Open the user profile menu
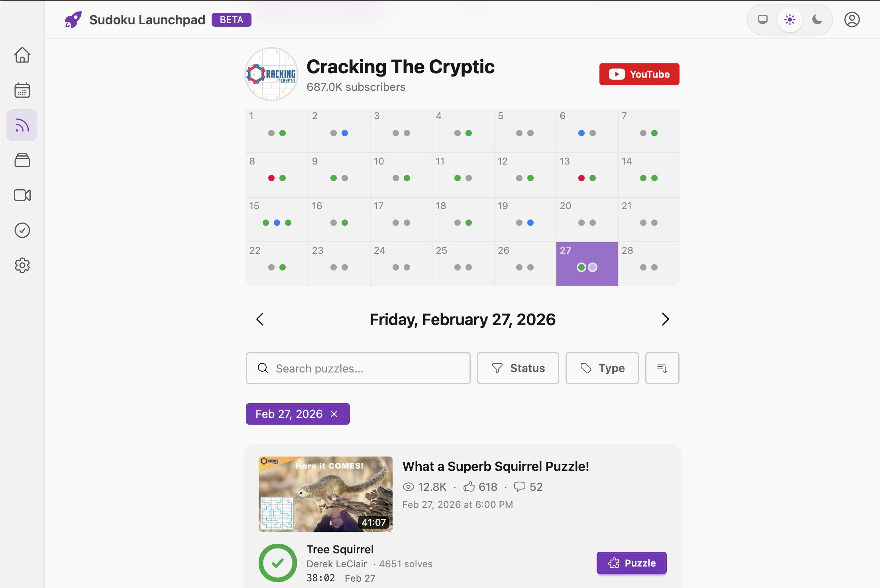 [x=852, y=19]
